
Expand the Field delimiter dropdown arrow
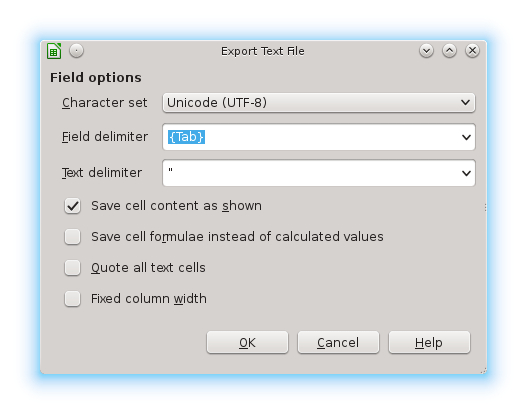click(x=466, y=137)
